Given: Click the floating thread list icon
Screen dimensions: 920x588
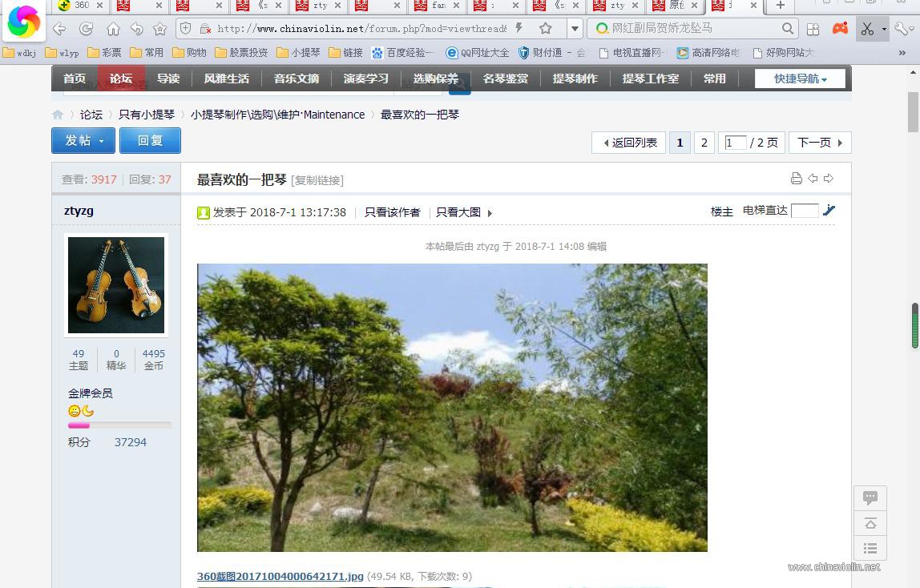Looking at the screenshot, I should [x=870, y=549].
